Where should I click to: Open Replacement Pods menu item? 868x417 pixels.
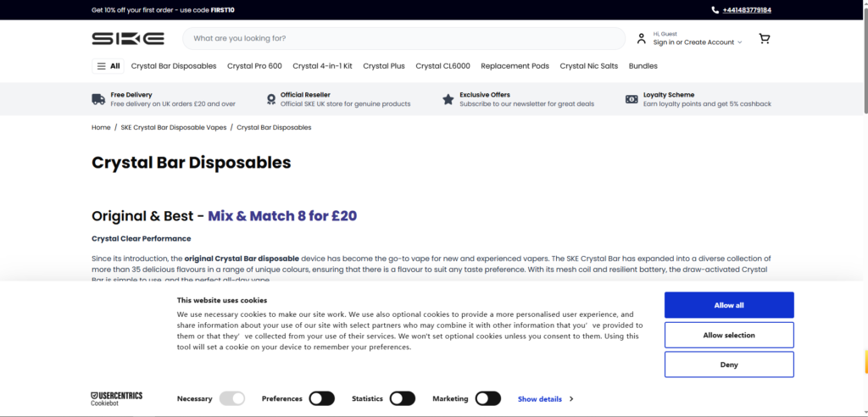pyautogui.click(x=515, y=66)
